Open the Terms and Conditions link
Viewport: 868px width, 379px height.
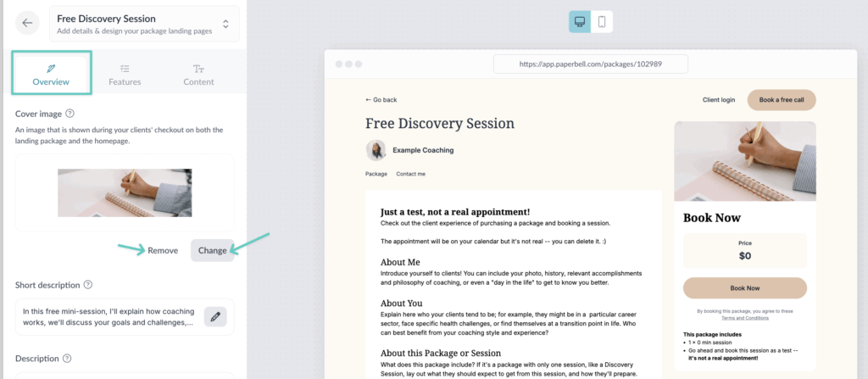tap(745, 317)
